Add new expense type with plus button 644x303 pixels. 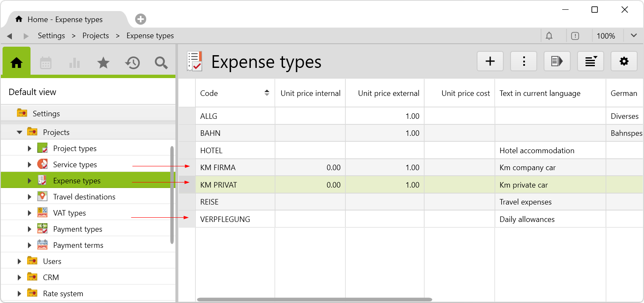pyautogui.click(x=490, y=62)
